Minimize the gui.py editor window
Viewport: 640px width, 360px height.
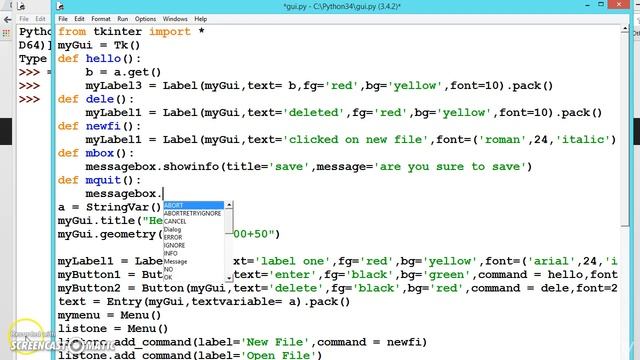tap(587, 5)
